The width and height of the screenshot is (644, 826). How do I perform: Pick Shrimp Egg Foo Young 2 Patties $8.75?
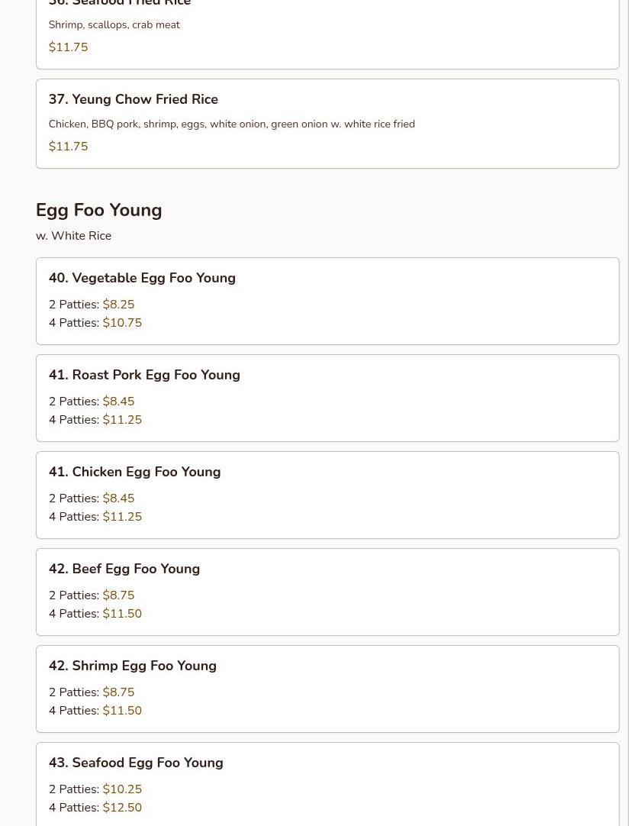[x=118, y=692]
